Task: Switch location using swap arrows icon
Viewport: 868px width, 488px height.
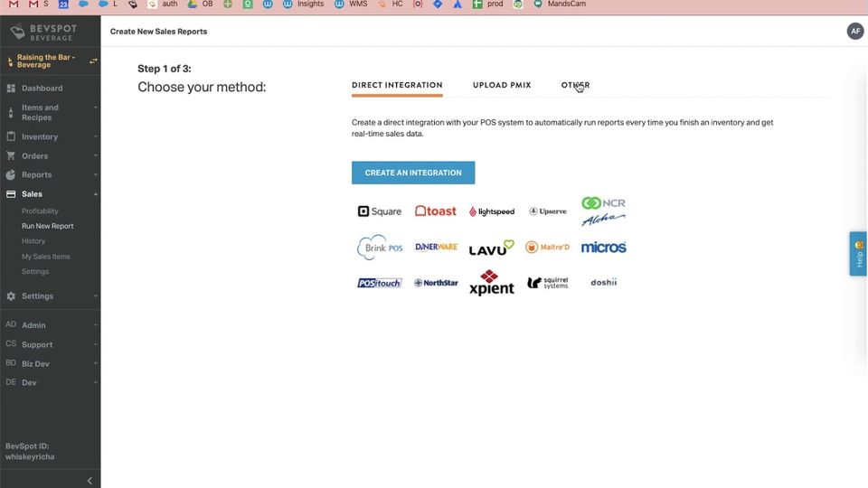Action: (x=93, y=61)
